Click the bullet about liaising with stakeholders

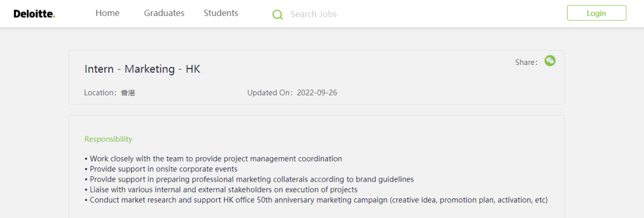tap(221, 189)
